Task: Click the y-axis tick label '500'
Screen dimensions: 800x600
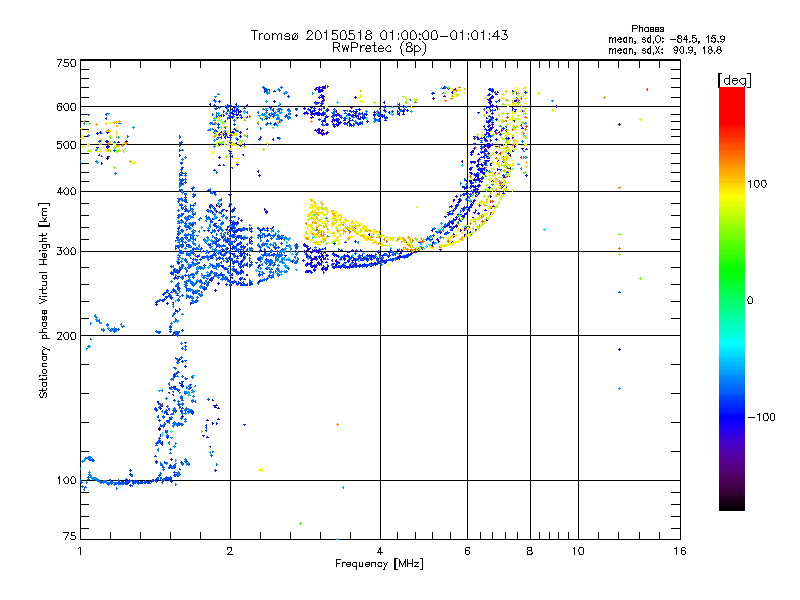Action: pyautogui.click(x=66, y=145)
